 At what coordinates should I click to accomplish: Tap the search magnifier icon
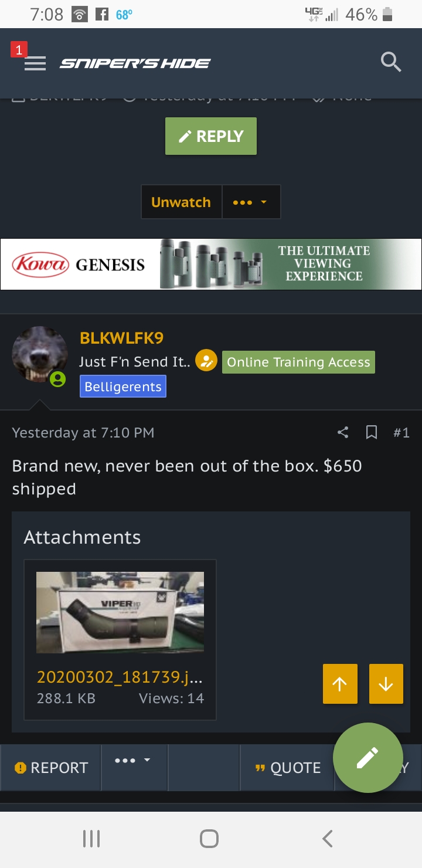pos(391,62)
